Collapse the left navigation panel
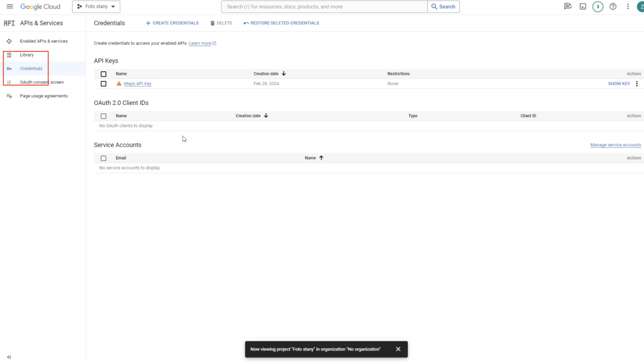 pyautogui.click(x=9, y=357)
